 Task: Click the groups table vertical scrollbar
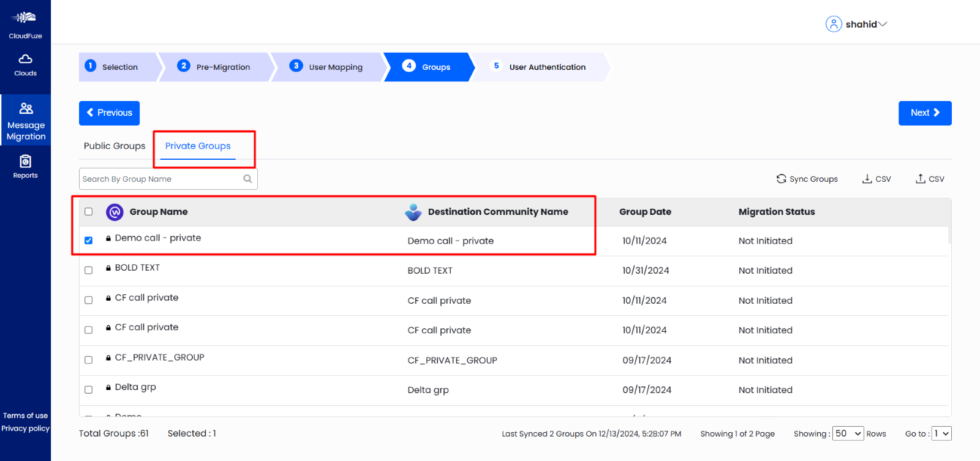tap(949, 235)
